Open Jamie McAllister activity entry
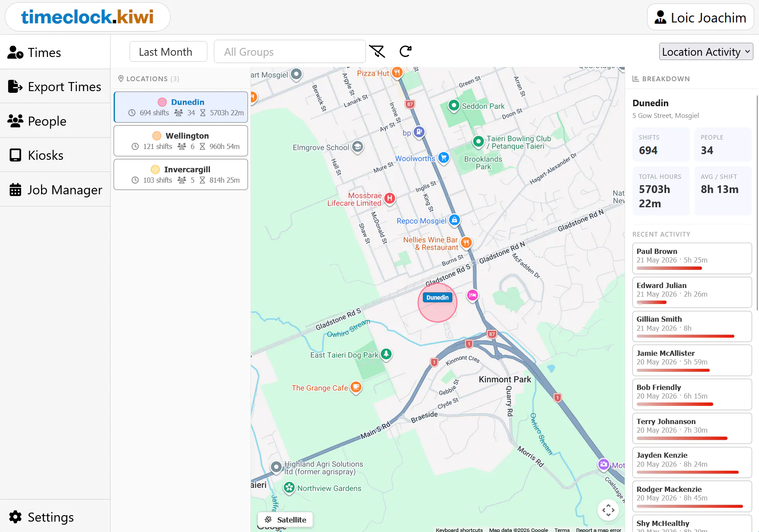 (x=692, y=360)
